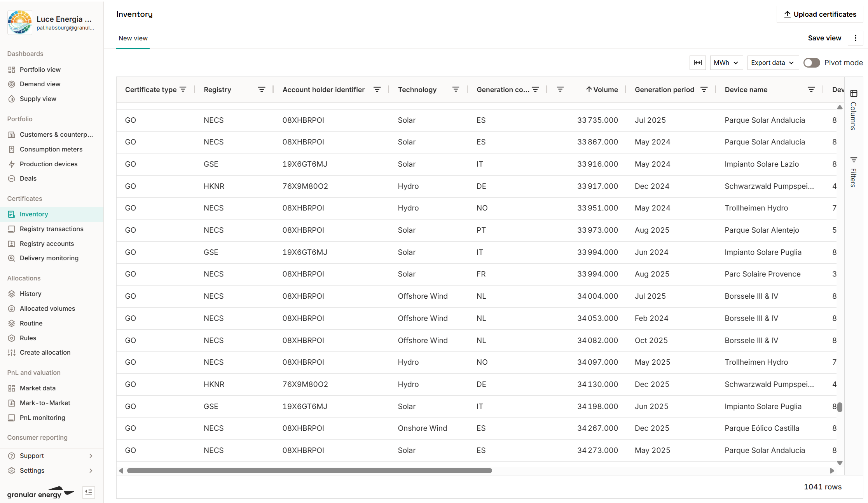
Task: Select the New view tab
Action: pyautogui.click(x=133, y=38)
